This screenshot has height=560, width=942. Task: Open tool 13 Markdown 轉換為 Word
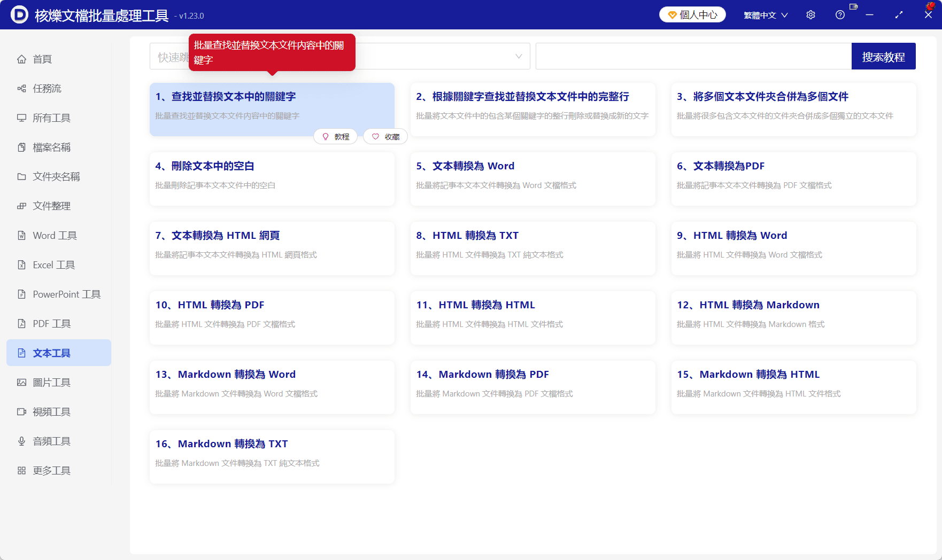click(x=272, y=387)
